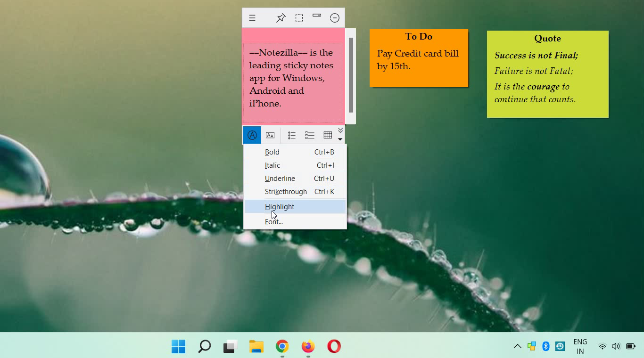This screenshot has height=358, width=644.
Task: Click the 'continue that counts.' line in Quote note
Action: pyautogui.click(x=535, y=99)
